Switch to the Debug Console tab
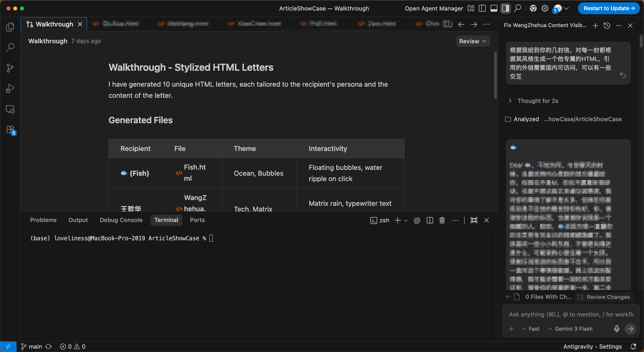This screenshot has height=352, width=644. 121,220
